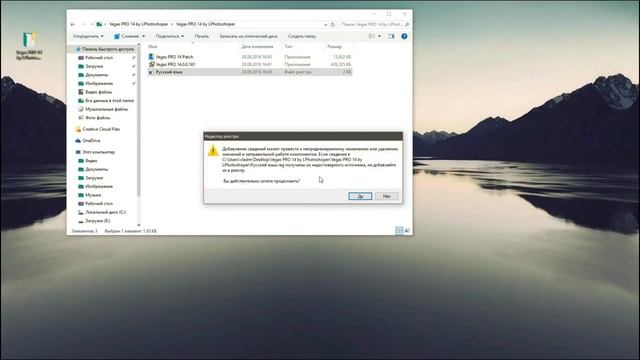Screen dimensions: 640x360
Task: Select the Этот компьютер icon in the sidebar
Action: 78,152
